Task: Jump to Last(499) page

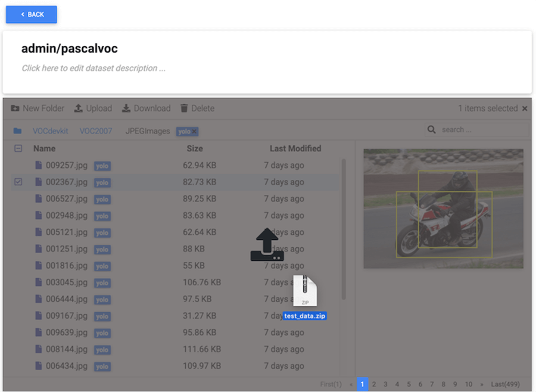Action: pos(506,384)
